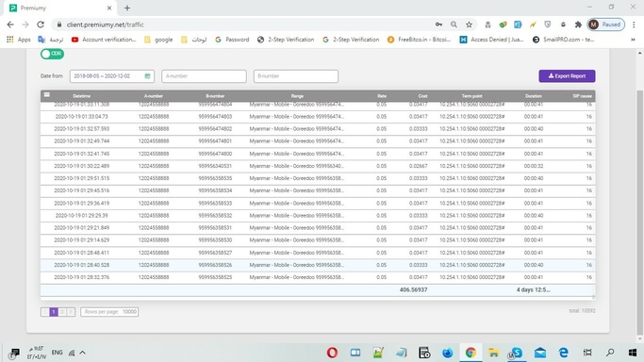Open the Access Denied bookmark
Screen dimensions: 644x362
click(x=491, y=40)
